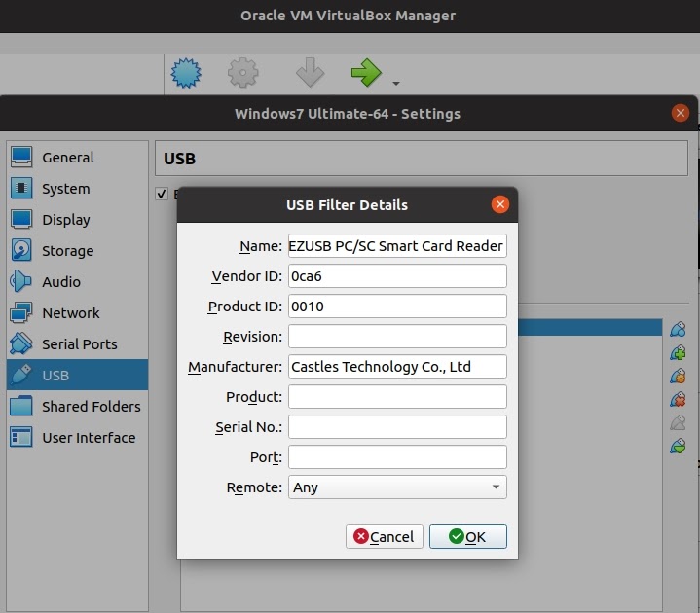Viewport: 700px width, 613px height.
Task: Click the Settings gear toolbar icon
Action: pyautogui.click(x=242, y=73)
